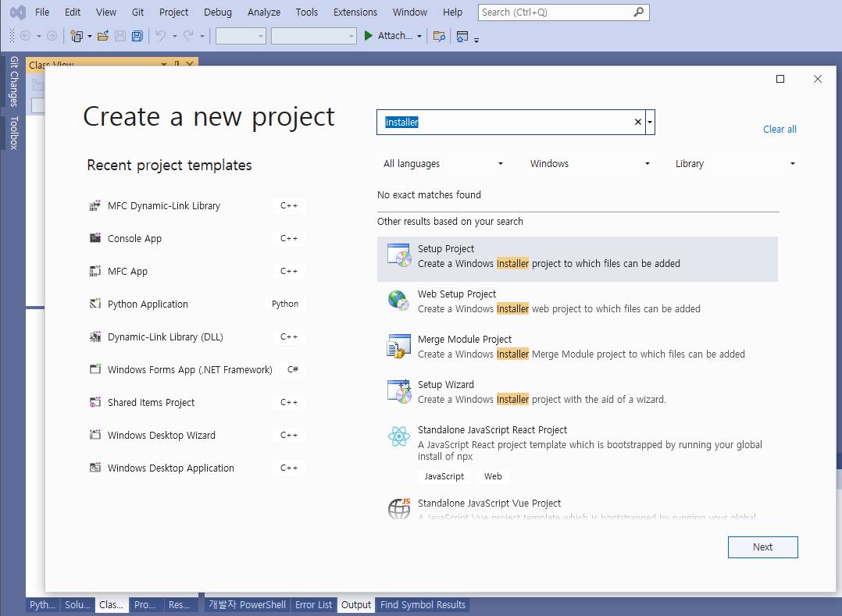Viewport: 842px width, 616px height.
Task: Open the solution configuration combo box
Action: pos(241,36)
